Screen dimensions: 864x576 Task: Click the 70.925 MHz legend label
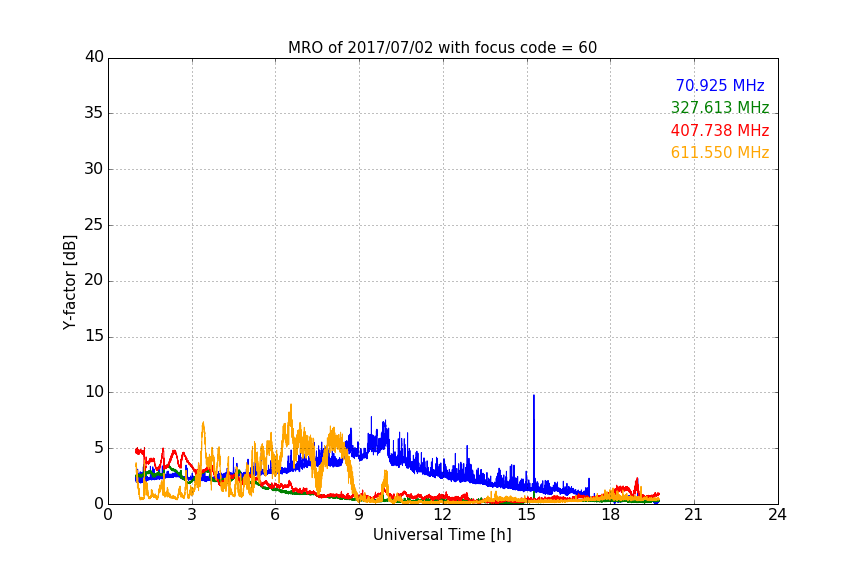pyautogui.click(x=720, y=85)
